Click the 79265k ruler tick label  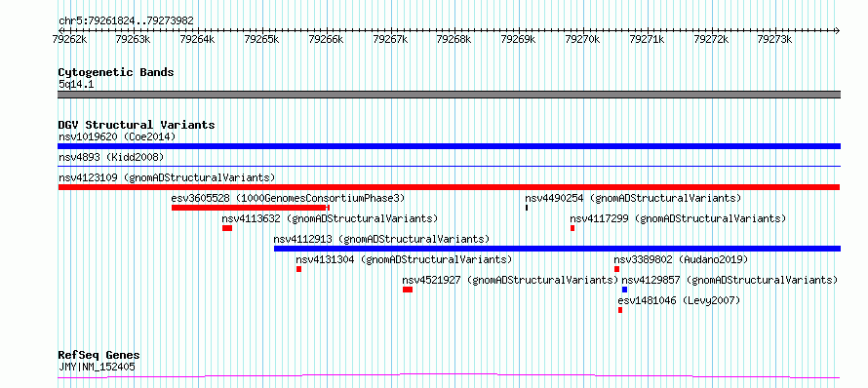click(261, 39)
